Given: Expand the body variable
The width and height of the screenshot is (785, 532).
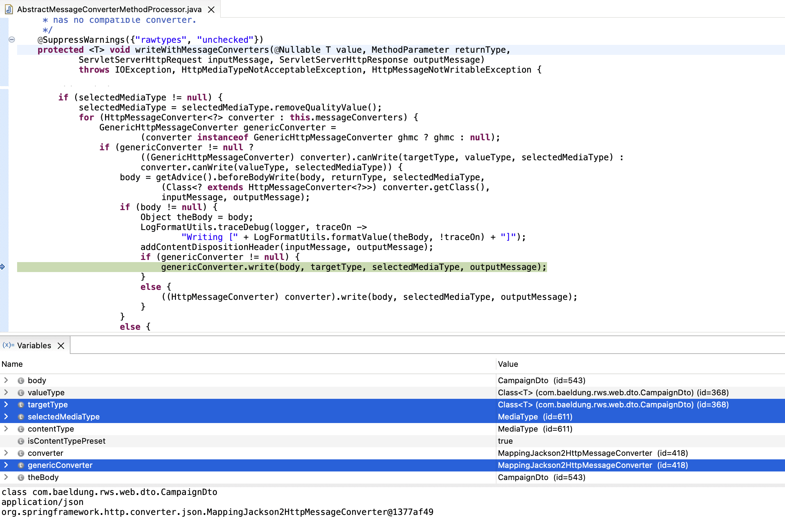Looking at the screenshot, I should [x=6, y=380].
